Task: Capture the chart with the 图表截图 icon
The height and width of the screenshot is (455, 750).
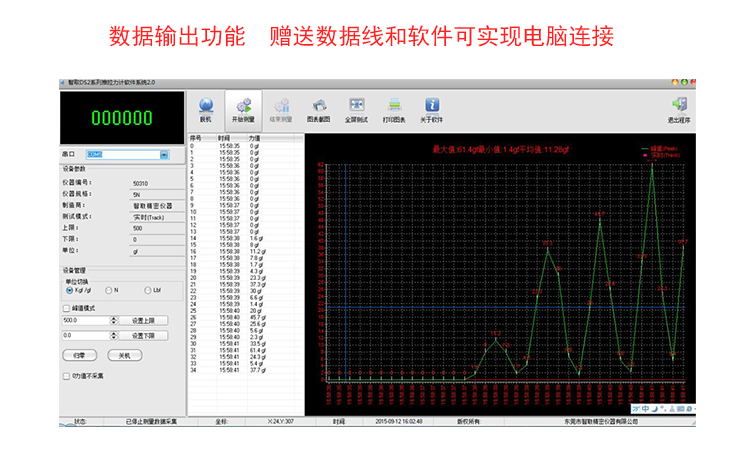Action: (x=319, y=106)
